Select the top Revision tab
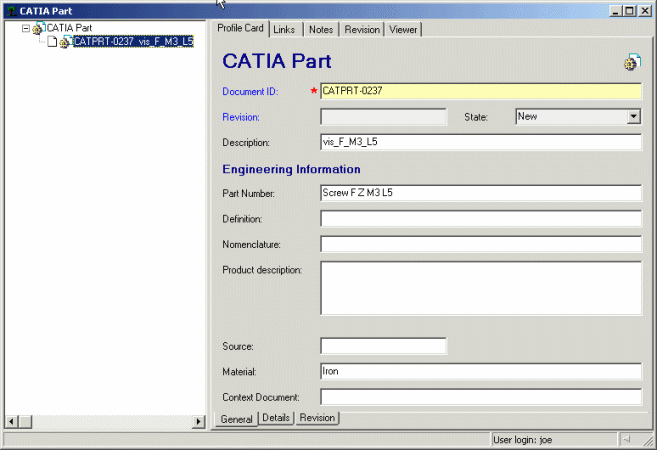This screenshot has width=657, height=450. [x=361, y=29]
